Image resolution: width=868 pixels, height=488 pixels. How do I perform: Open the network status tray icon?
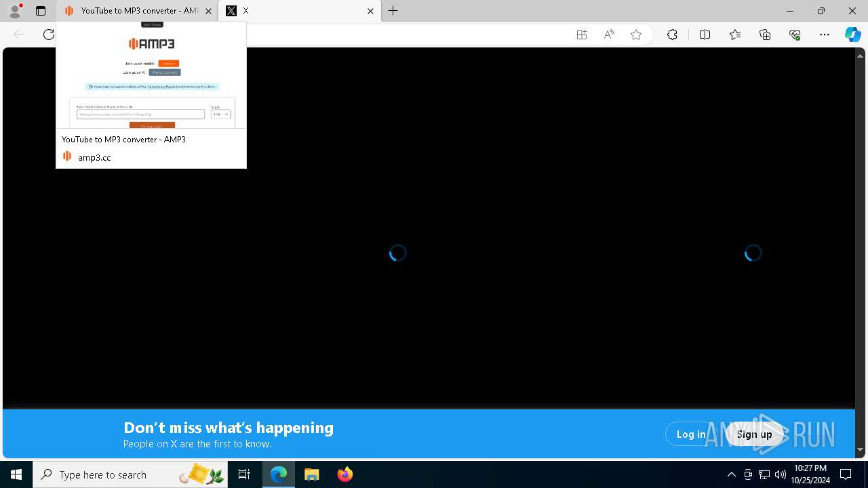764,474
